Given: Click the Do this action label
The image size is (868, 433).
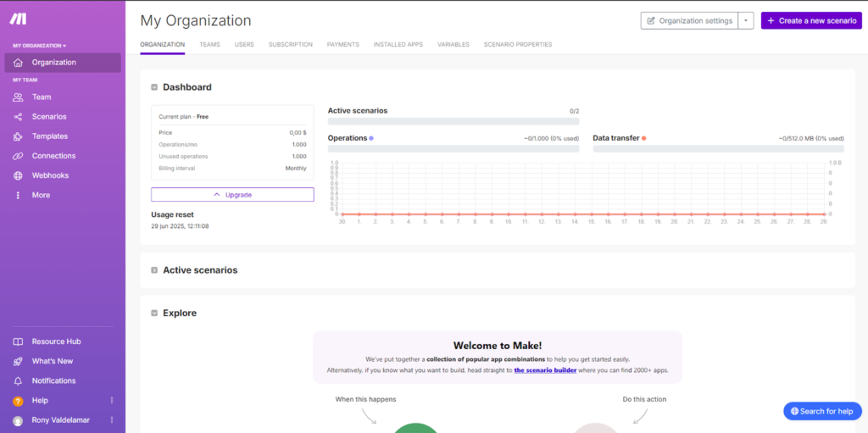Looking at the screenshot, I should (644, 398).
